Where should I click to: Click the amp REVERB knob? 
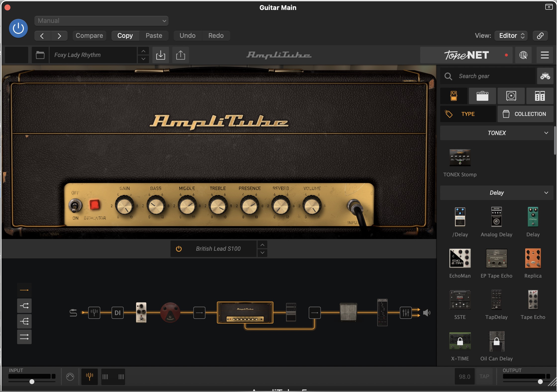280,206
